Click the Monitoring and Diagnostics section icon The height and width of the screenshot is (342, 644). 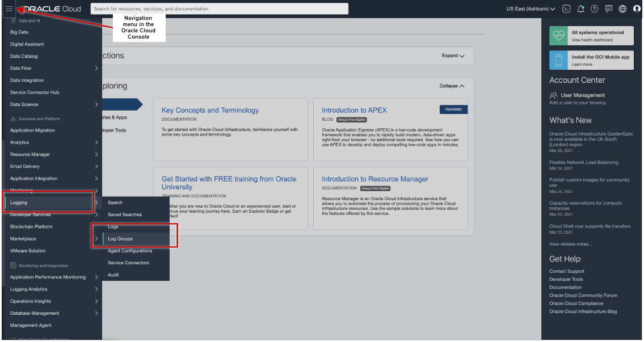pyautogui.click(x=13, y=265)
